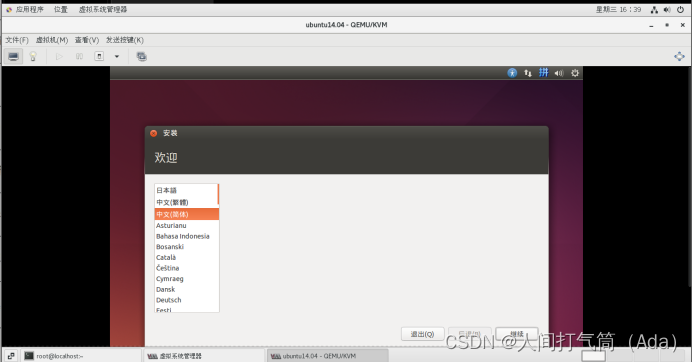Click the 继续 continue button
This screenshot has height=362, width=693.
point(517,334)
